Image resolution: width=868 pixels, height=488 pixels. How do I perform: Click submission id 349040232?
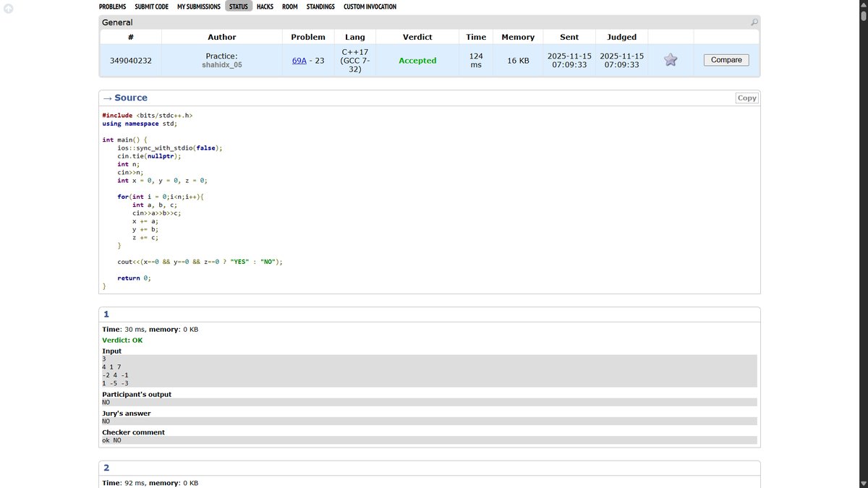pos(130,61)
